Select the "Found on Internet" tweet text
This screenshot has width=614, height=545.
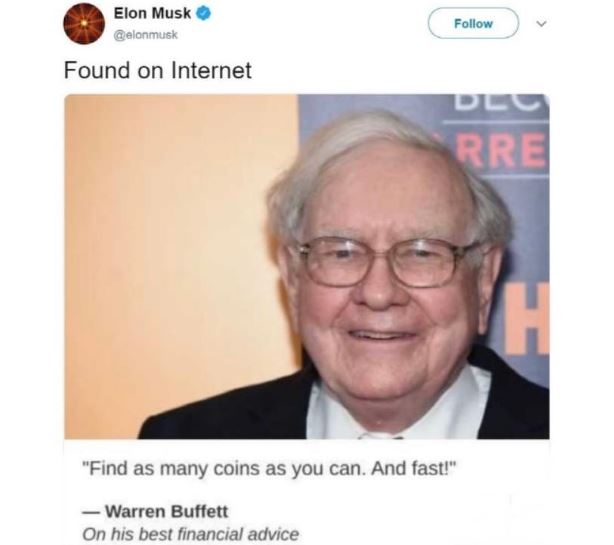[x=157, y=70]
